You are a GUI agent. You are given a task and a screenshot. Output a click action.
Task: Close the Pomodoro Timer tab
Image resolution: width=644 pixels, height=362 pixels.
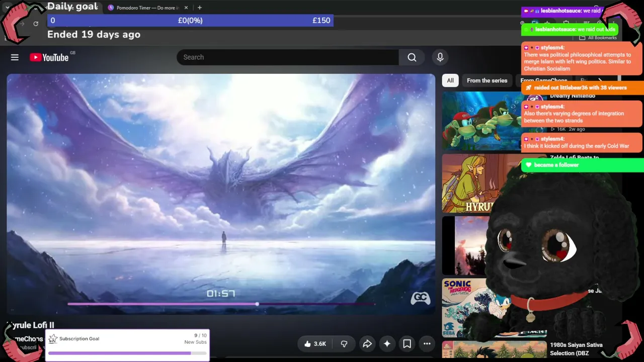(x=186, y=8)
